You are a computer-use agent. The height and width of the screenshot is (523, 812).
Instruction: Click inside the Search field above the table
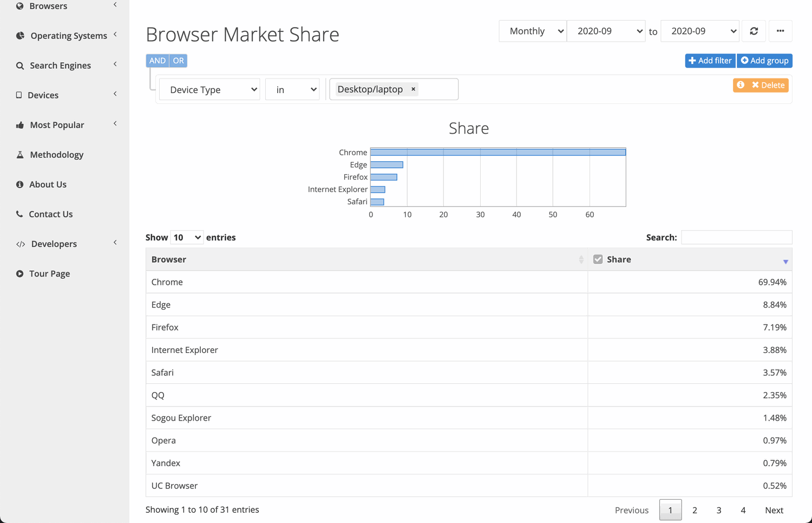[x=736, y=237]
